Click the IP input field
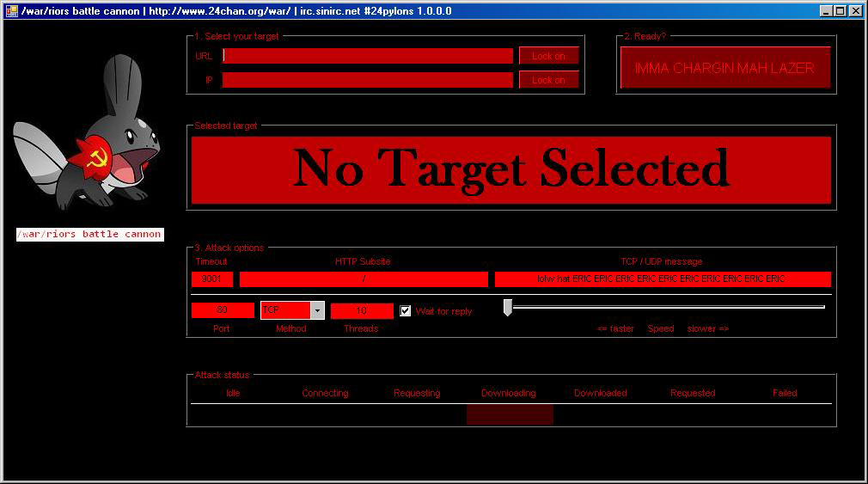Viewport: 868px width, 484px height. click(x=368, y=80)
